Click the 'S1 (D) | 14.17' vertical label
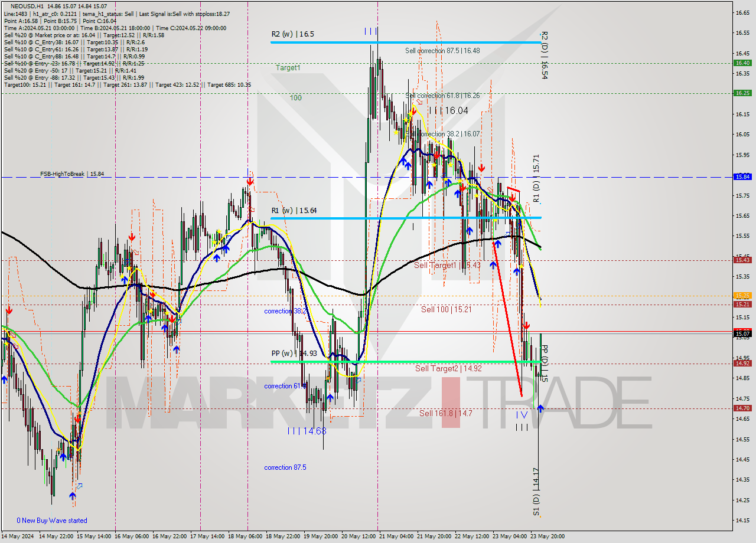The height and width of the screenshot is (543, 756). [536, 492]
